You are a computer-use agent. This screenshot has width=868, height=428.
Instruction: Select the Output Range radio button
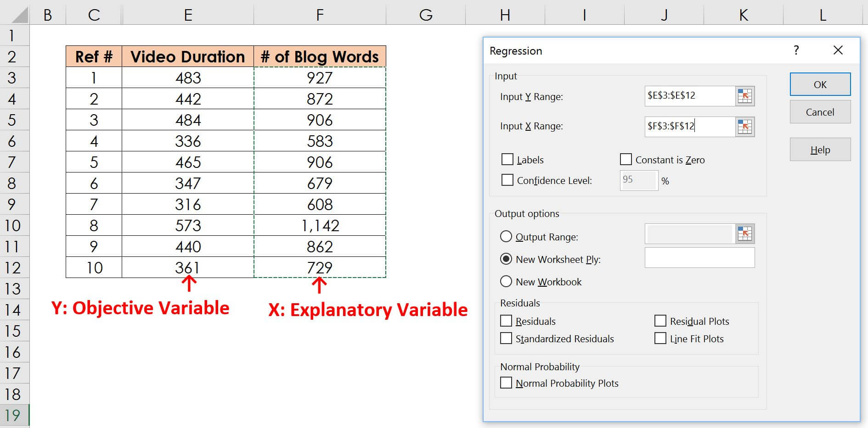(x=506, y=236)
